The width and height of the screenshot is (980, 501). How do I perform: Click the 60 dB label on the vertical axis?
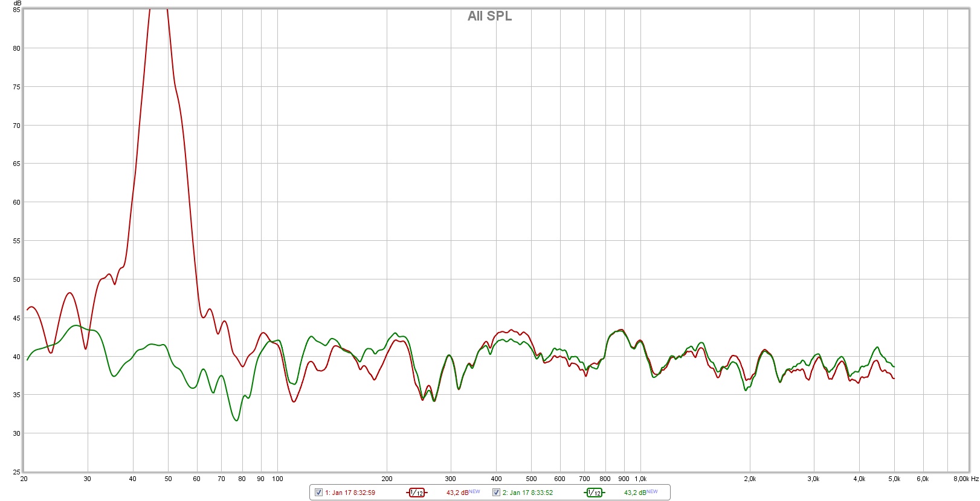pos(17,202)
